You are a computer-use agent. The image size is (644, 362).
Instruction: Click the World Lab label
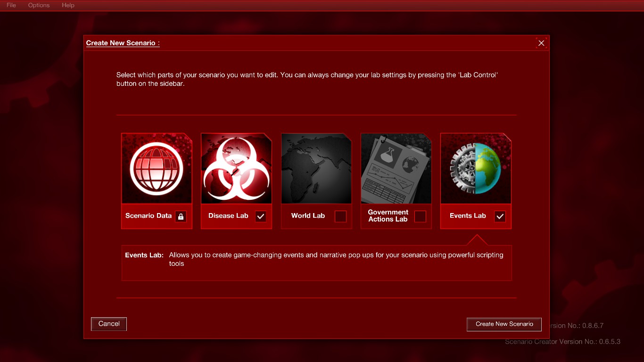tap(308, 216)
